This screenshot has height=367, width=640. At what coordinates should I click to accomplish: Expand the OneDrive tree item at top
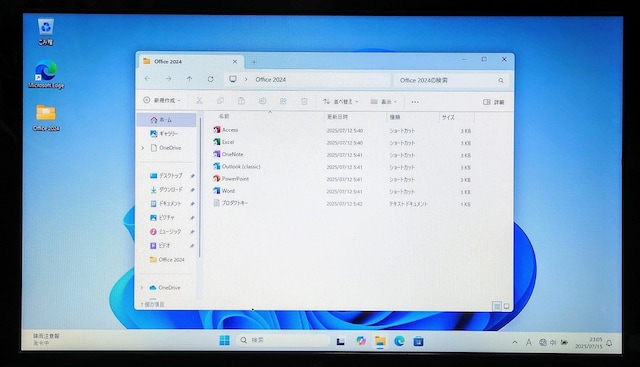coord(142,148)
